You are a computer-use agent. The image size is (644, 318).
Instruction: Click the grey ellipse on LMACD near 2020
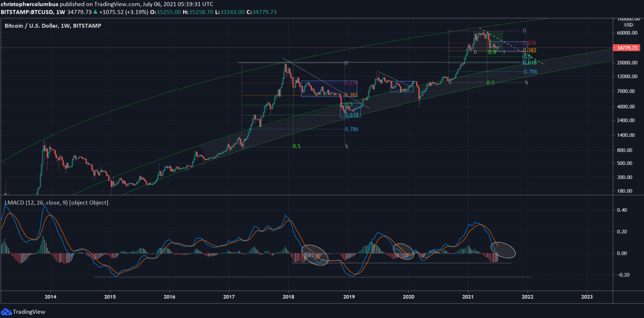[404, 251]
